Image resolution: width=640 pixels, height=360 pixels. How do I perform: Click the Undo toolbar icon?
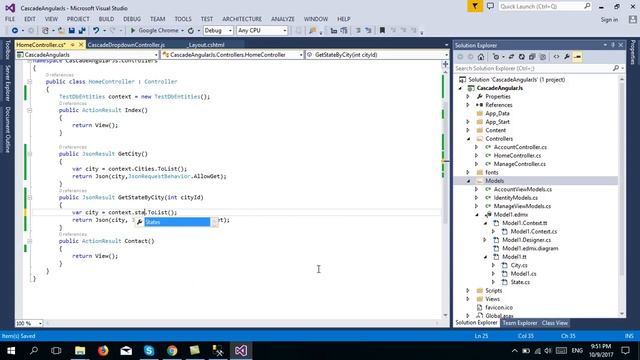click(x=96, y=31)
